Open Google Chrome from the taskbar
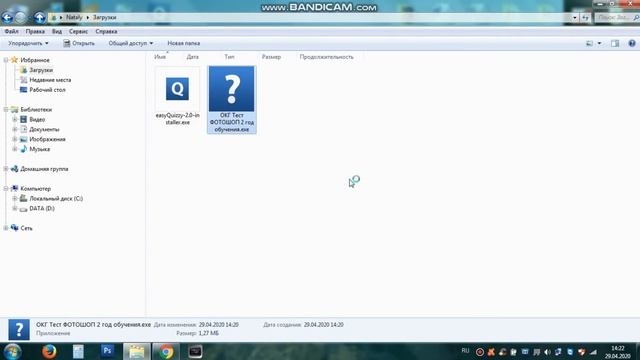Screen dimensions: 640x360 [x=166, y=351]
